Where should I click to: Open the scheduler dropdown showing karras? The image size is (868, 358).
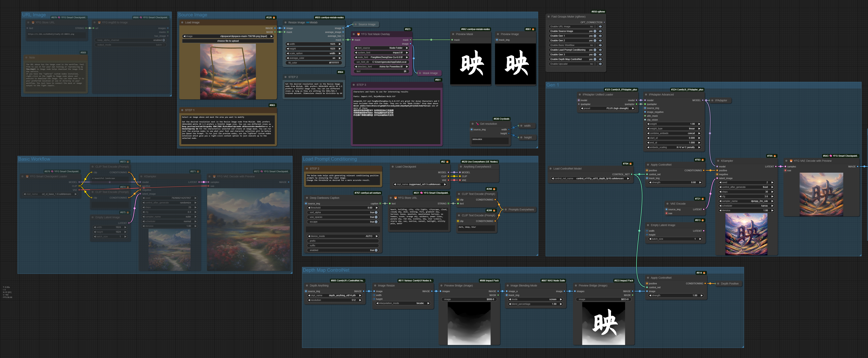(746, 206)
